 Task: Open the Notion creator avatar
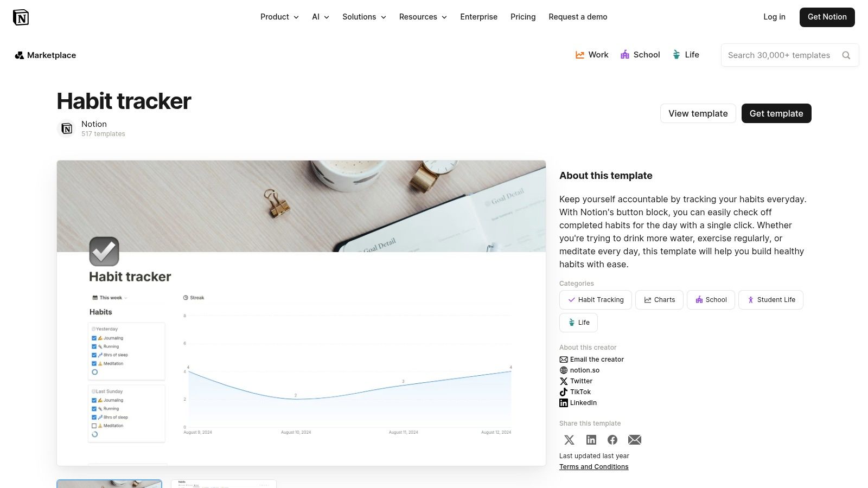pyautogui.click(x=66, y=129)
